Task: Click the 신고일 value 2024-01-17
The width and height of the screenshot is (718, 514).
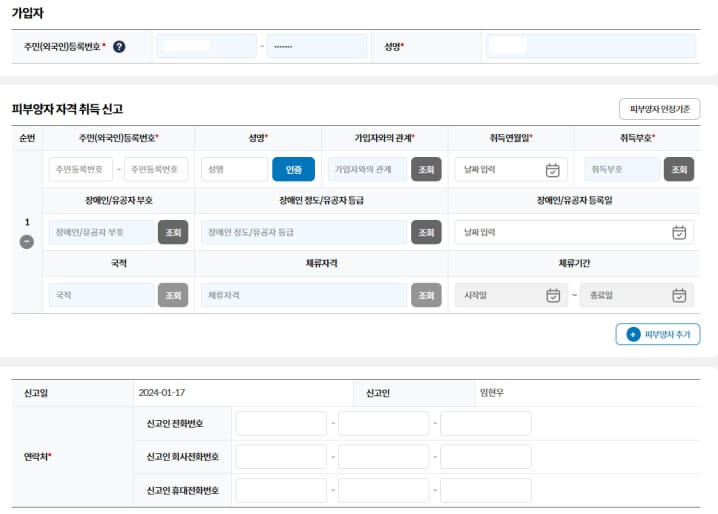Action: 162,393
